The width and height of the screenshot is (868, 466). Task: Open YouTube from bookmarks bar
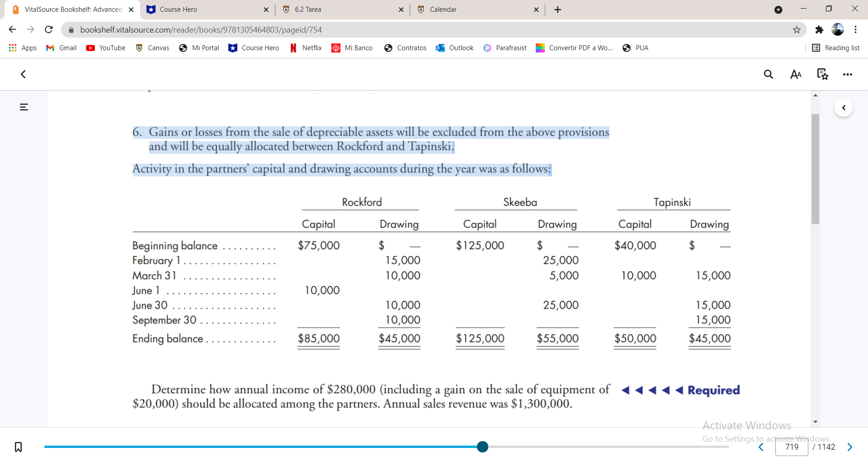point(105,48)
